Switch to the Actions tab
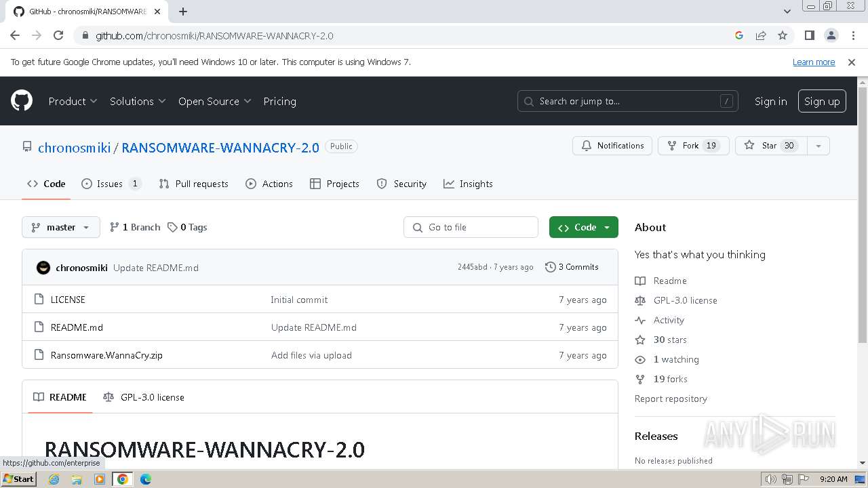The height and width of the screenshot is (488, 868). pos(269,184)
